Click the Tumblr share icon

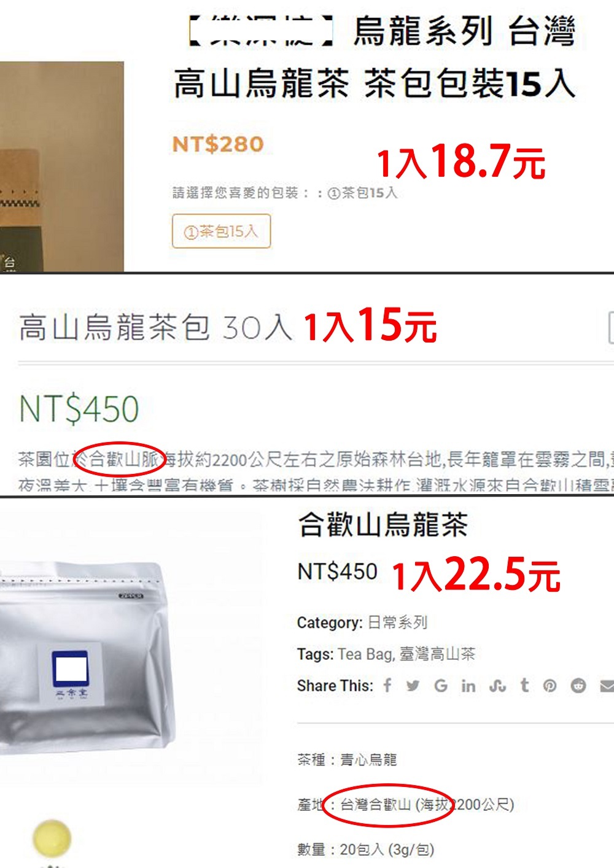[x=524, y=685]
